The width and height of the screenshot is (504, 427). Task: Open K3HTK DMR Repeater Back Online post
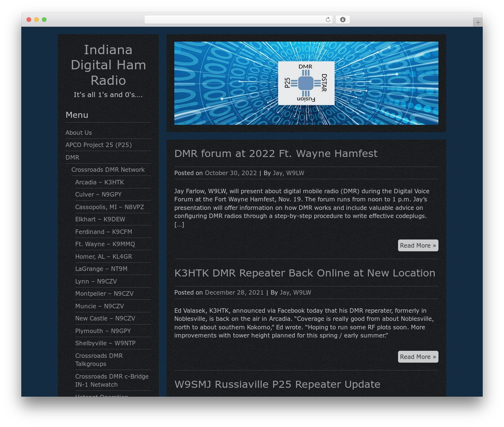pos(305,273)
